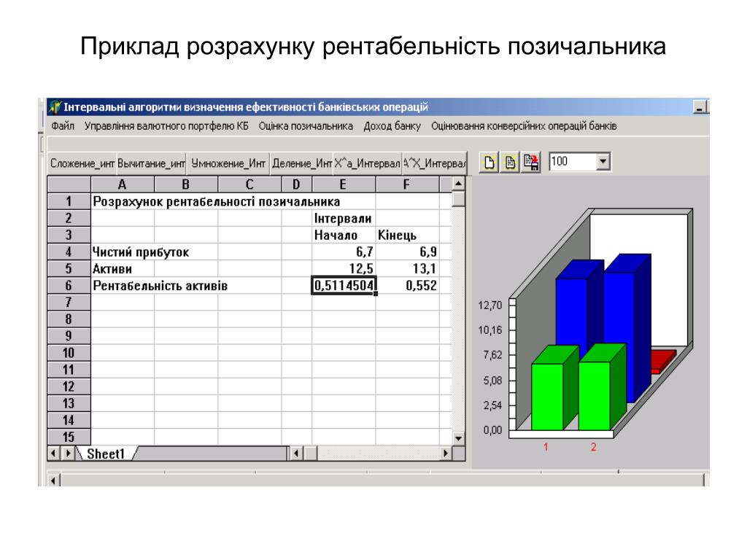Click the Деление_Инт button
747x560 pixels.
pos(301,163)
